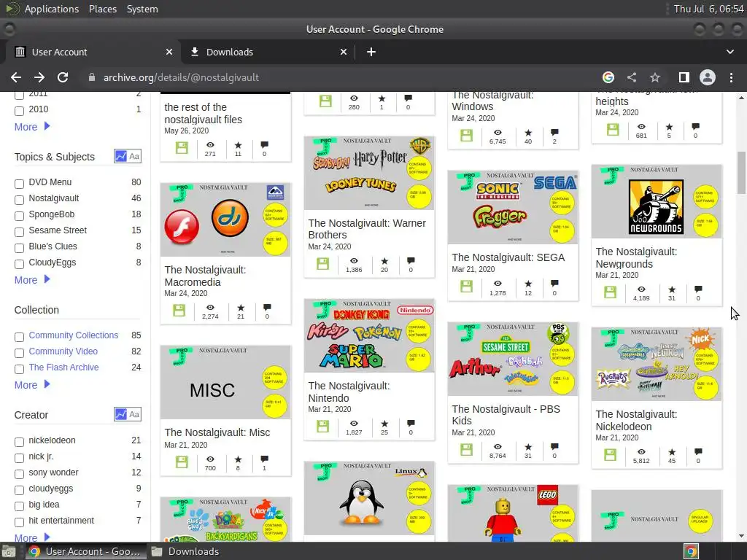Click the site lock icon in address bar
The image size is (747, 560).
[91, 77]
